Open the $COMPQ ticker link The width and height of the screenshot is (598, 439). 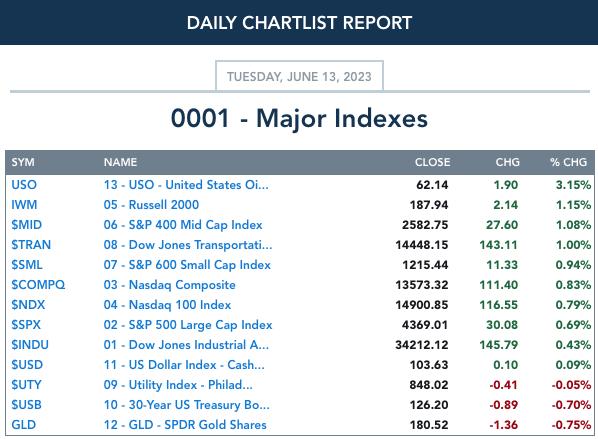pos(38,285)
